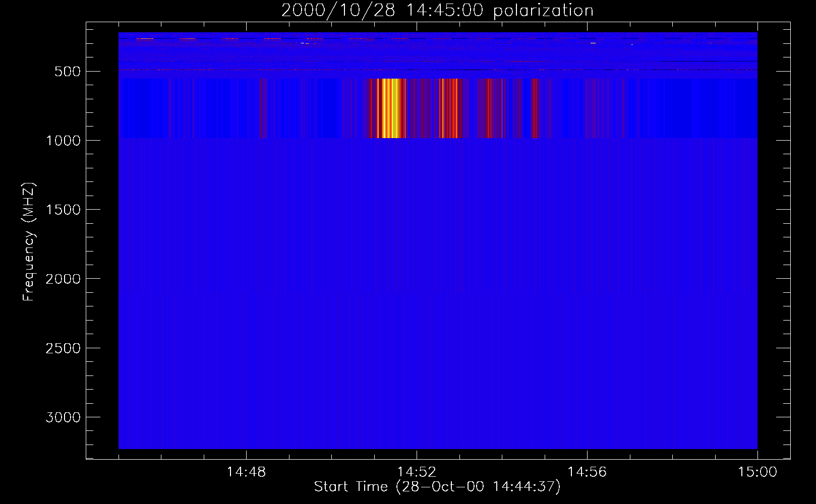Select the 2500 frequency tick label

(63, 348)
